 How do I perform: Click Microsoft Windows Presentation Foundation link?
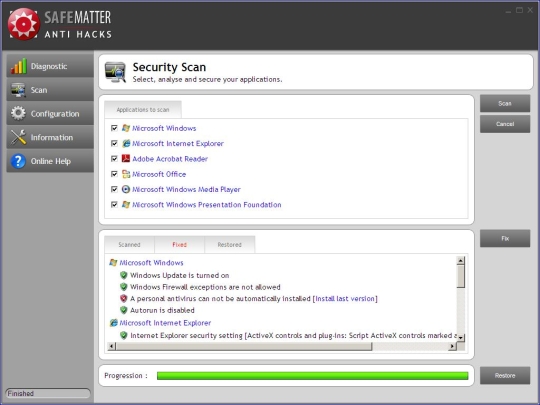pos(207,205)
